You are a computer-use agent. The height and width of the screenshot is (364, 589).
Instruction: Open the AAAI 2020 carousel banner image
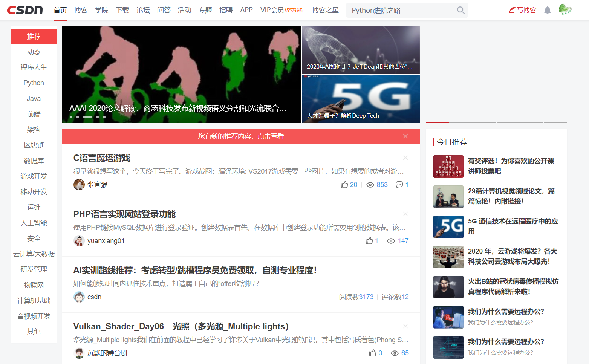click(x=182, y=75)
